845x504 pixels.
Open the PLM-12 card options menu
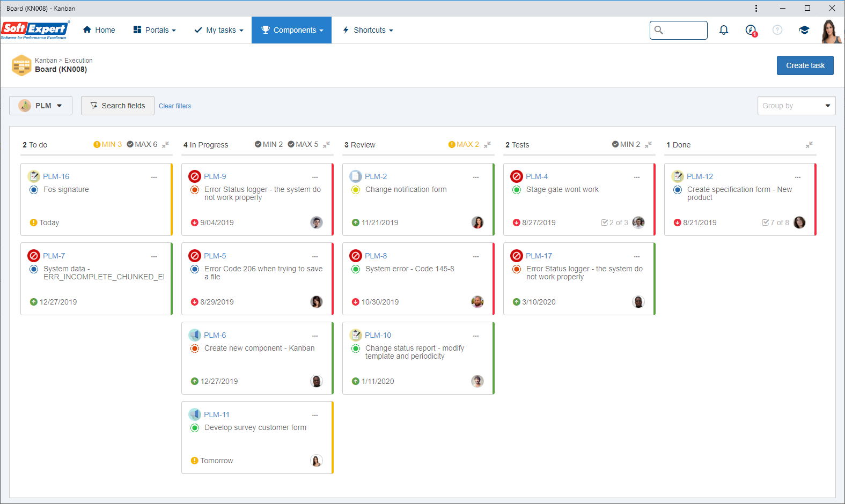click(798, 177)
